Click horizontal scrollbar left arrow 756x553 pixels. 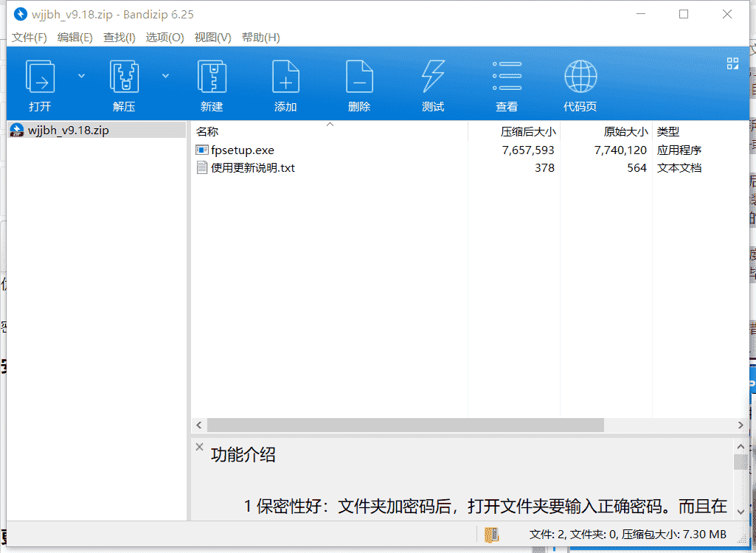(x=198, y=425)
